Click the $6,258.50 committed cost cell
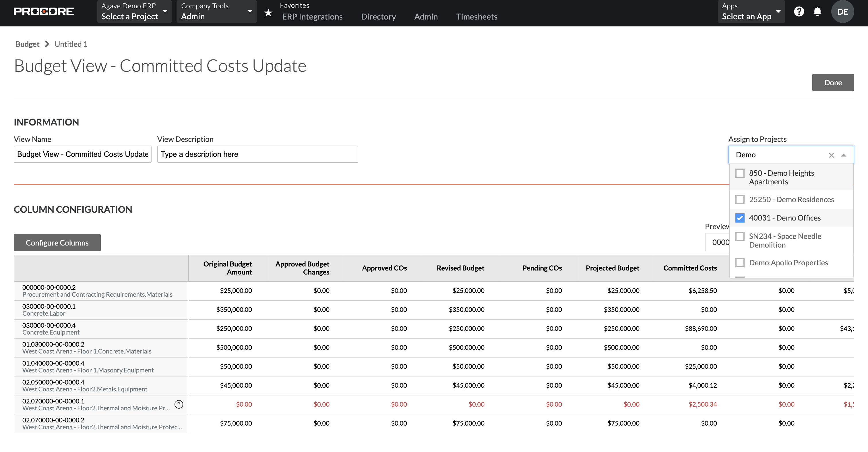Viewport: 868px width, 452px height. [x=703, y=291]
